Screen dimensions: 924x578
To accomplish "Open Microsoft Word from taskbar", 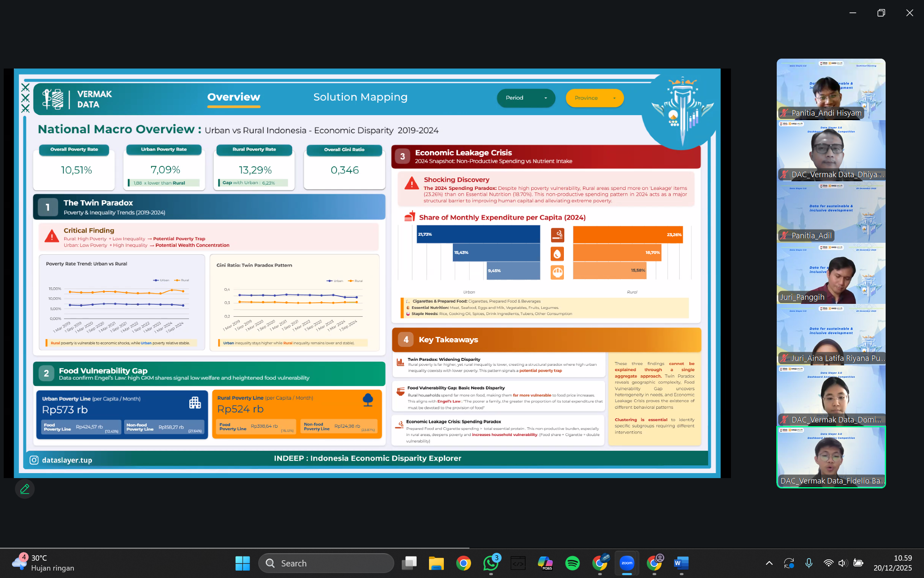I will [x=681, y=563].
